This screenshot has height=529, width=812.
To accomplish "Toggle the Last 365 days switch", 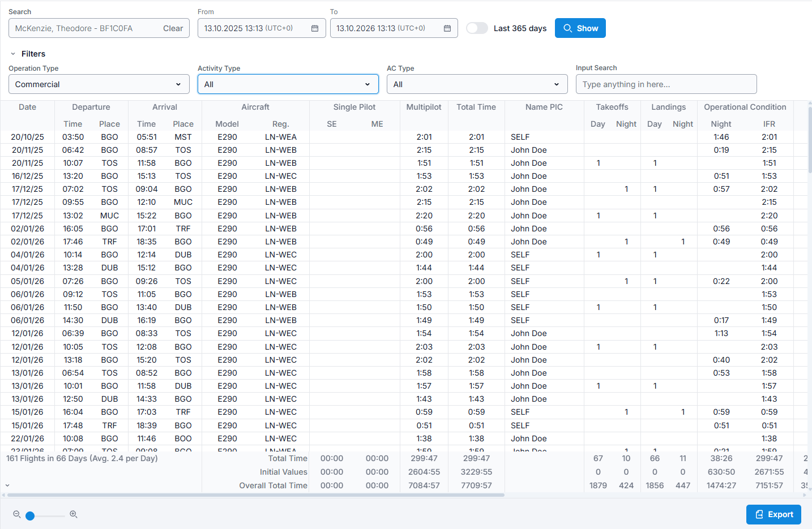I will tap(477, 28).
